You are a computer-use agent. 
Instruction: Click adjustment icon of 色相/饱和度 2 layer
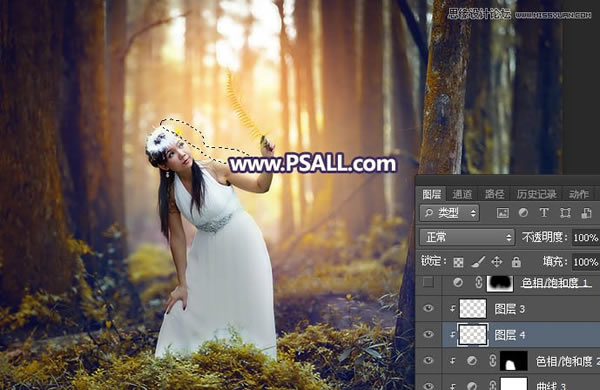click(472, 361)
